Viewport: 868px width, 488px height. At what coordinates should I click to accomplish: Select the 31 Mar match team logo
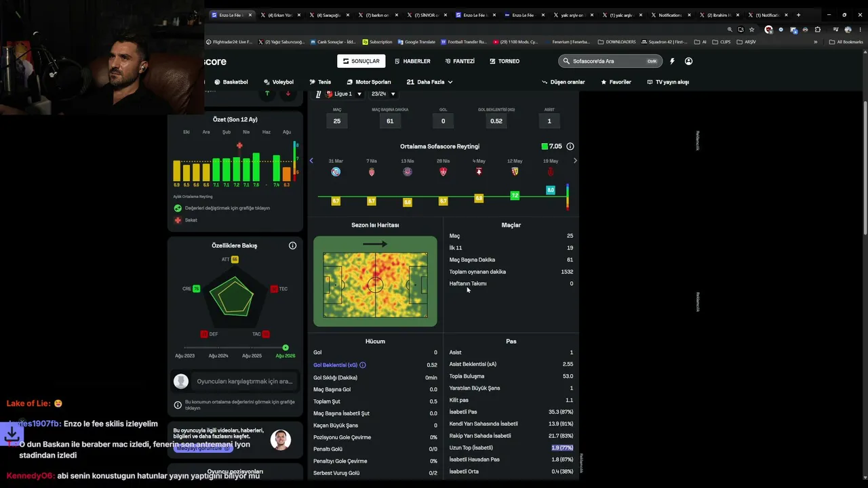pyautogui.click(x=336, y=172)
